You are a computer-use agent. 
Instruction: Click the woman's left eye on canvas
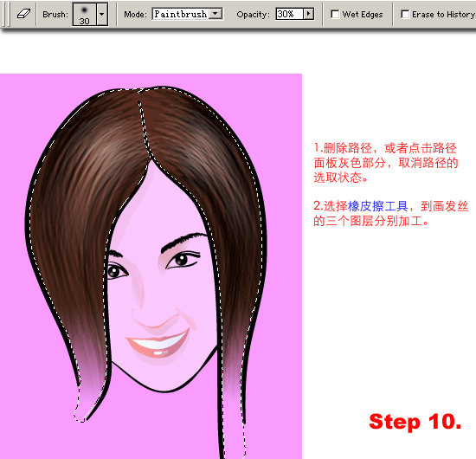pyautogui.click(x=116, y=270)
